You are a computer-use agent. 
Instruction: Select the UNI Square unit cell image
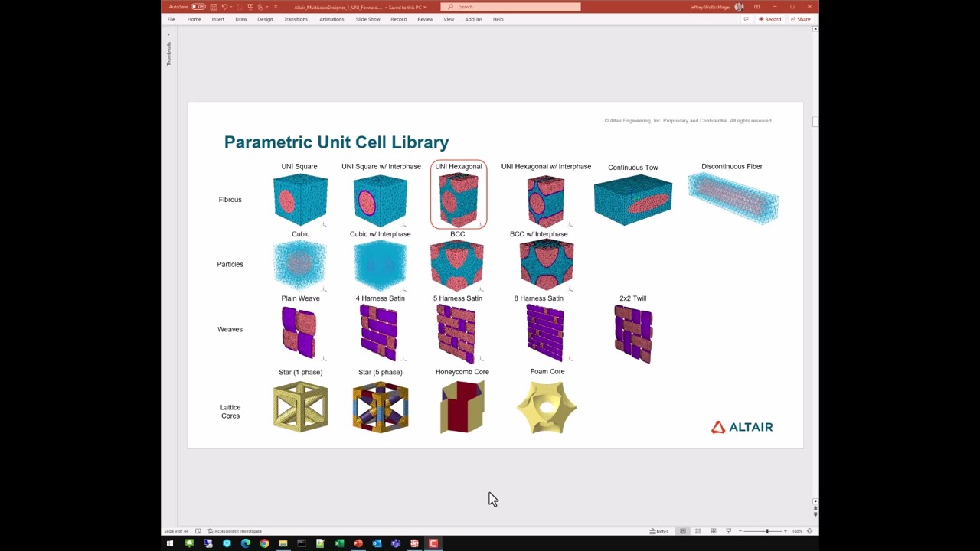[x=300, y=200]
